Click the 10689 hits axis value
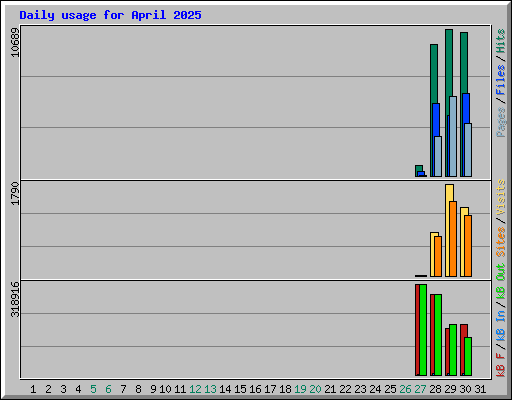Image resolution: width=512 pixels, height=400 pixels. [15, 42]
